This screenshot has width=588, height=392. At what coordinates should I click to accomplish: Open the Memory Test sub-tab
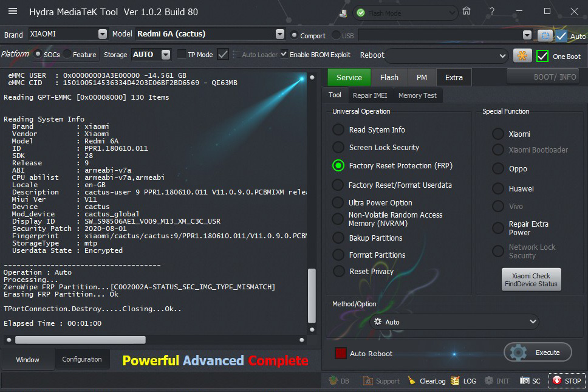coord(417,95)
